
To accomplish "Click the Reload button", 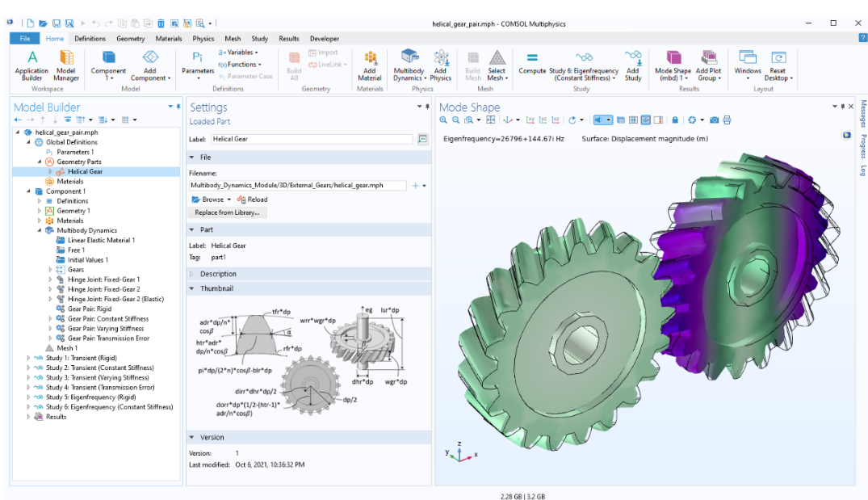I will coord(253,200).
